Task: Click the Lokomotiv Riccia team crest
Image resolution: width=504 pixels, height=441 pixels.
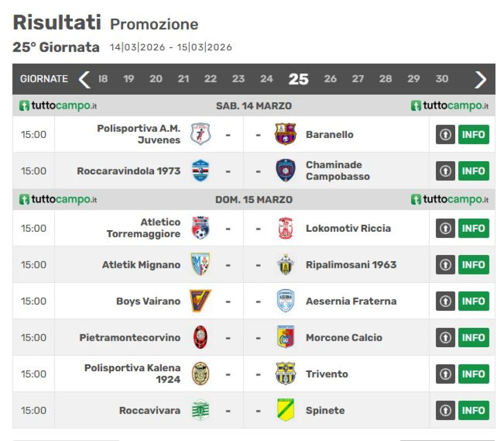Action: click(285, 228)
